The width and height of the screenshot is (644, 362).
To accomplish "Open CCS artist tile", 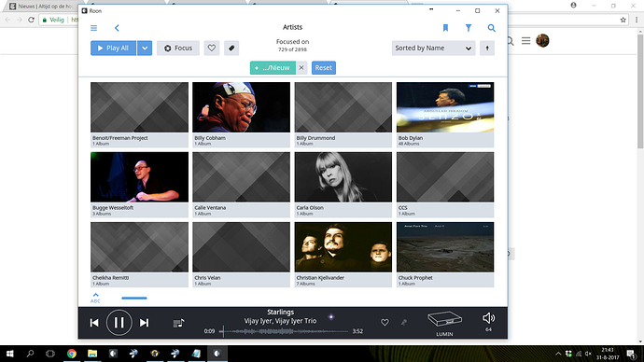I will [x=445, y=185].
